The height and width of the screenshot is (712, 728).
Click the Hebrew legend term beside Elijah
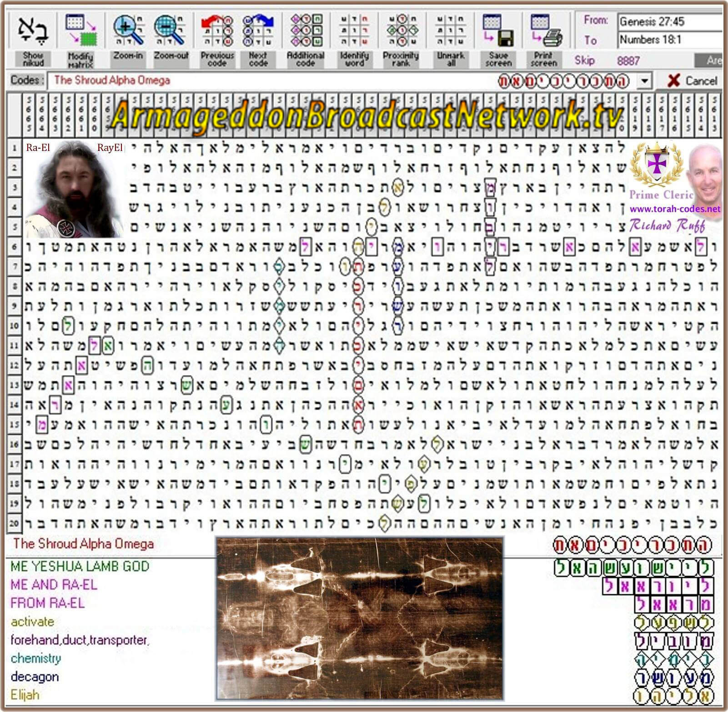[673, 696]
